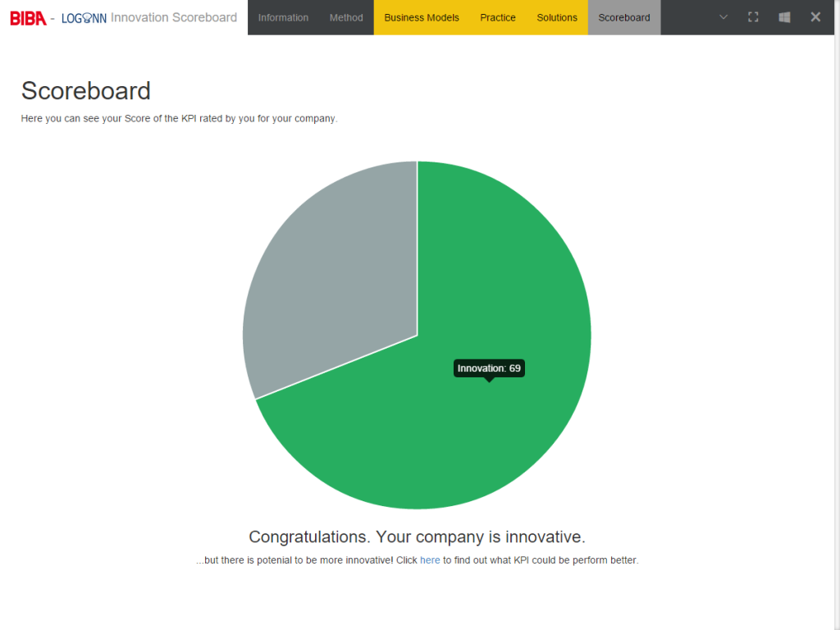This screenshot has height=630, width=840.
Task: Open the Method tab
Action: click(345, 17)
